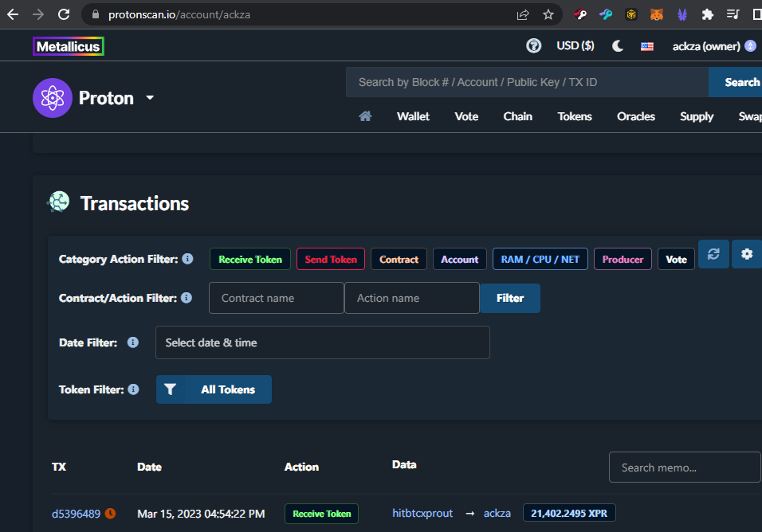
Task: Open the blue swirl browser extension
Action: click(606, 14)
